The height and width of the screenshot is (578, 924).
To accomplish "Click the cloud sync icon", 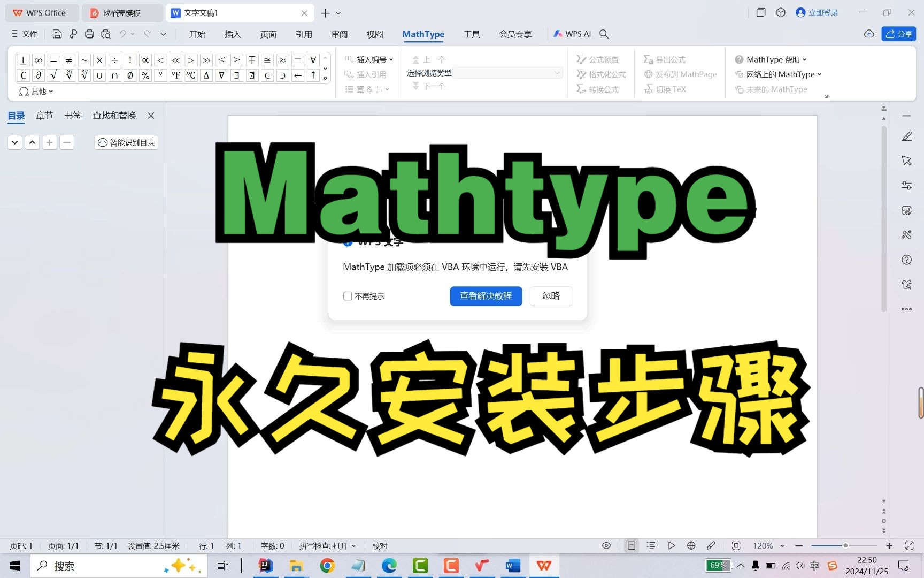I will pos(869,34).
